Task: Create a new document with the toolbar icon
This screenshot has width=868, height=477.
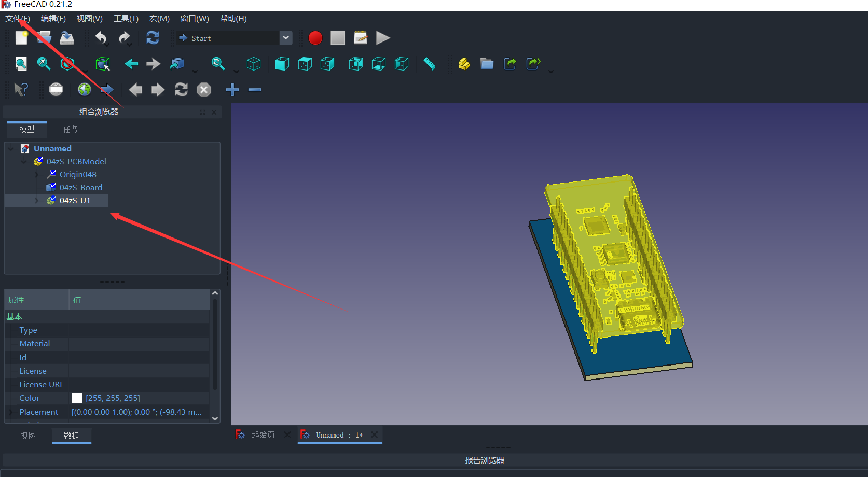Action: 21,38
